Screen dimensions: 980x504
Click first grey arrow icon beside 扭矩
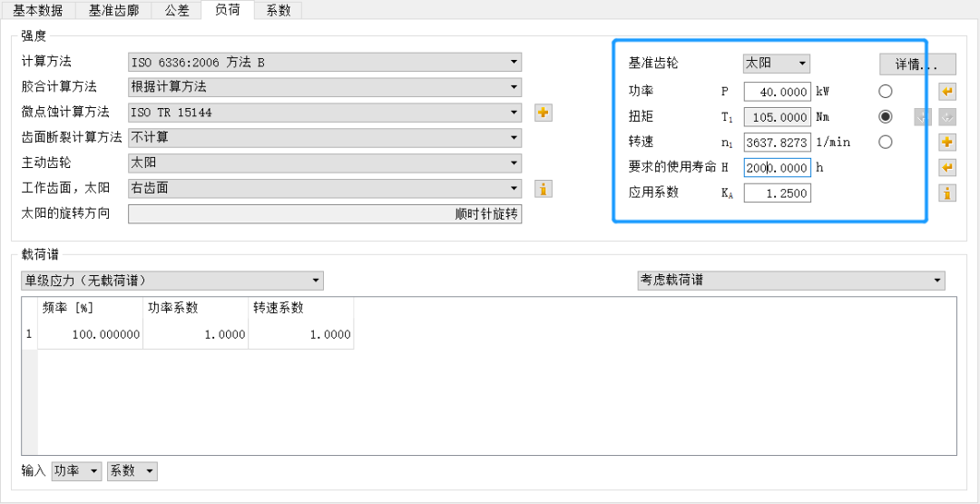[x=923, y=117]
